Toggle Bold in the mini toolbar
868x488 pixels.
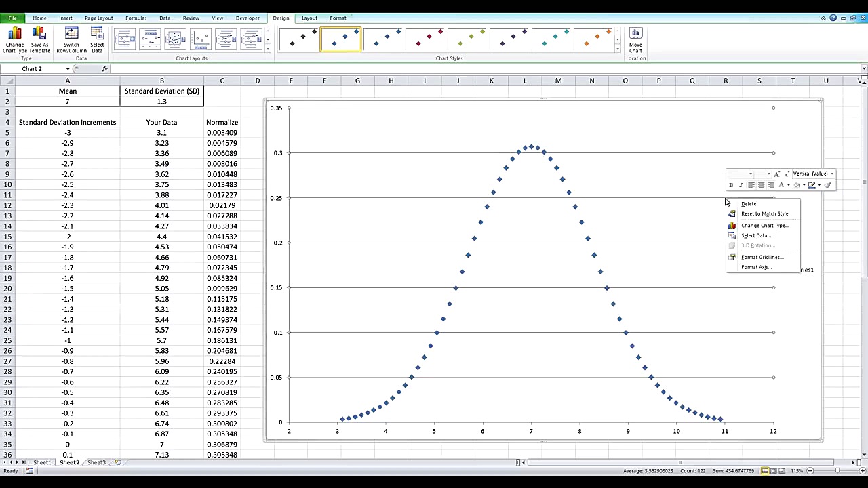tap(731, 185)
